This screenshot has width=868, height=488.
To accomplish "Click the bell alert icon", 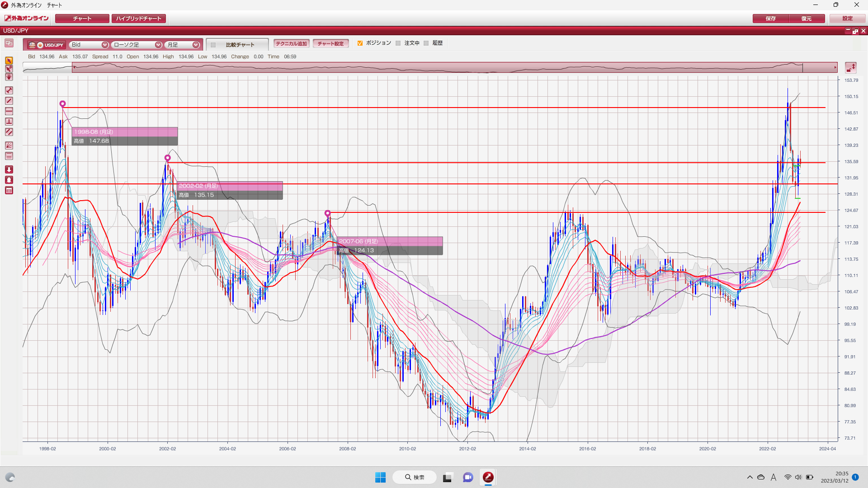I will click(x=9, y=180).
